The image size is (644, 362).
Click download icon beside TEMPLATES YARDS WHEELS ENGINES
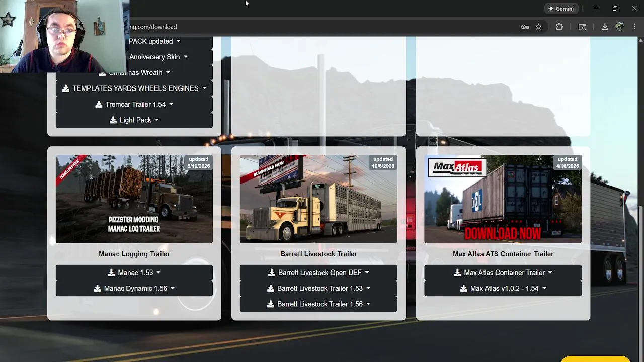coord(66,88)
